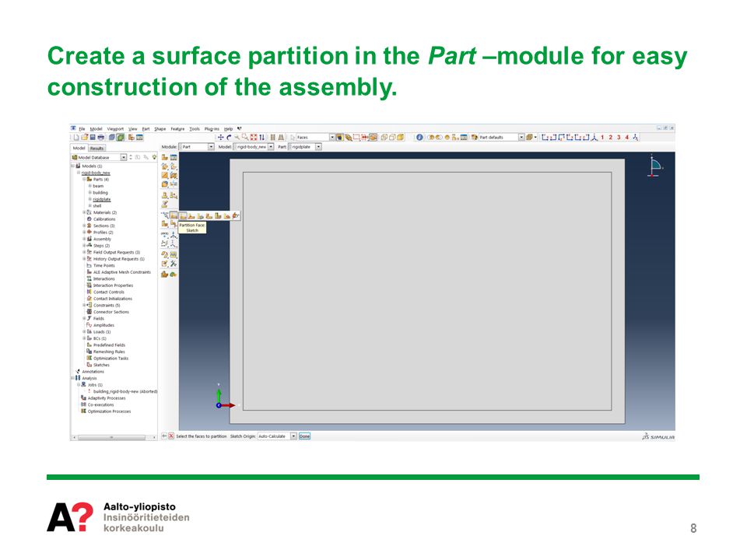Select the beam part in the tree
The width and height of the screenshot is (747, 560).
(x=98, y=186)
